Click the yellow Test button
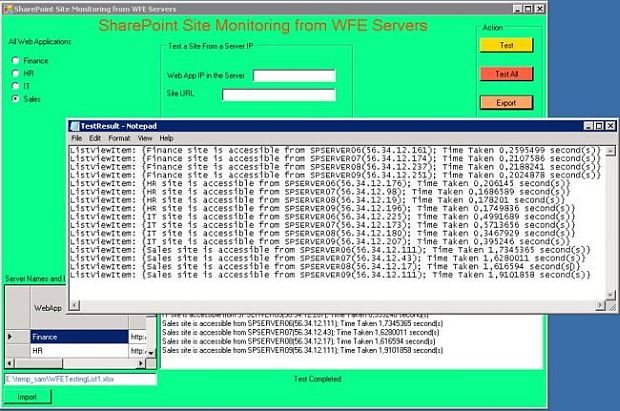Image resolution: width=620 pixels, height=411 pixels. [506, 45]
